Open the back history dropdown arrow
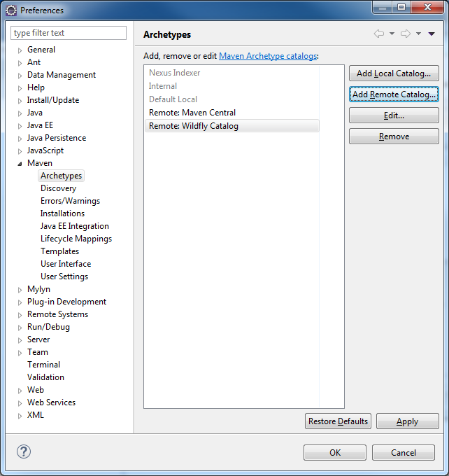The height and width of the screenshot is (476, 449). pos(392,34)
